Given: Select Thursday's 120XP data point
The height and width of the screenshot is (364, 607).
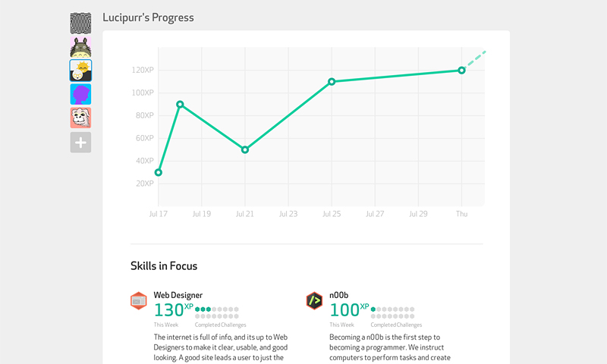Looking at the screenshot, I should coord(461,71).
